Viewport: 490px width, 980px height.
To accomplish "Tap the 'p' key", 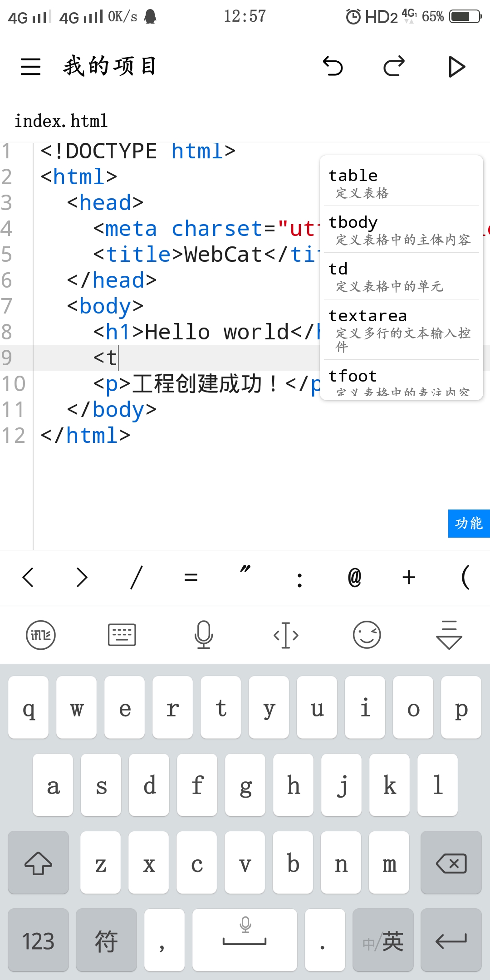I will tap(461, 707).
